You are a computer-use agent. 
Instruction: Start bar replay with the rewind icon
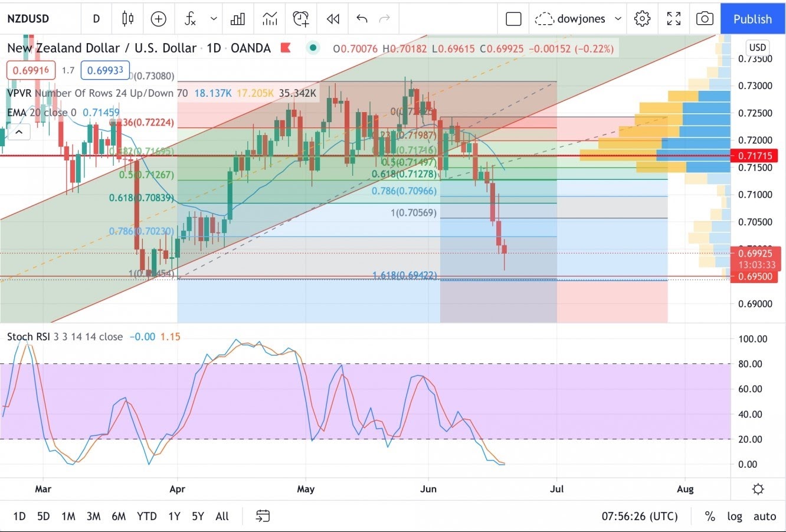pos(333,19)
